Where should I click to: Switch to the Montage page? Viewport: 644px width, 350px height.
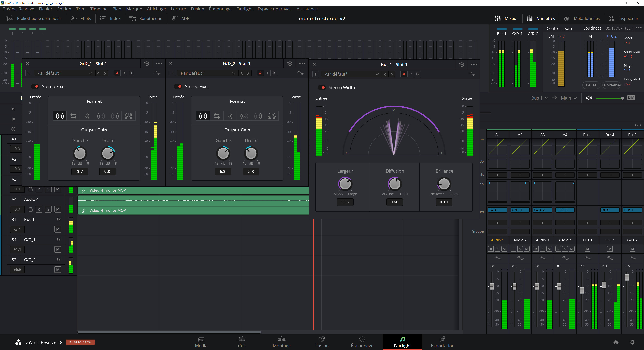[x=282, y=342]
